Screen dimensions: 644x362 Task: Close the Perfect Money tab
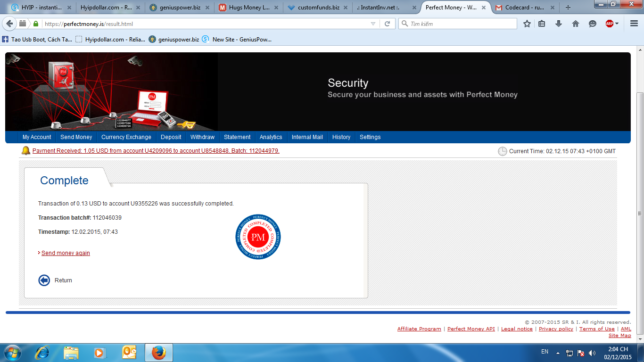tap(483, 8)
